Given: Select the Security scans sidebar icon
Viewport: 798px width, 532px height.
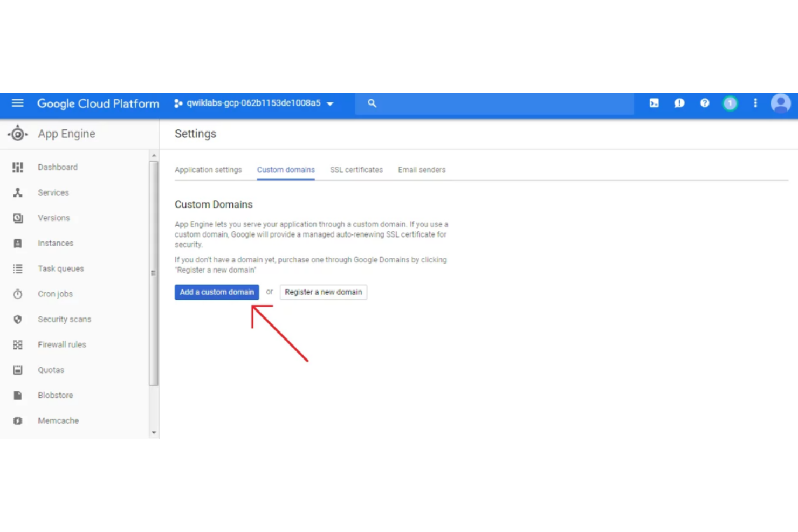Looking at the screenshot, I should 18,319.
